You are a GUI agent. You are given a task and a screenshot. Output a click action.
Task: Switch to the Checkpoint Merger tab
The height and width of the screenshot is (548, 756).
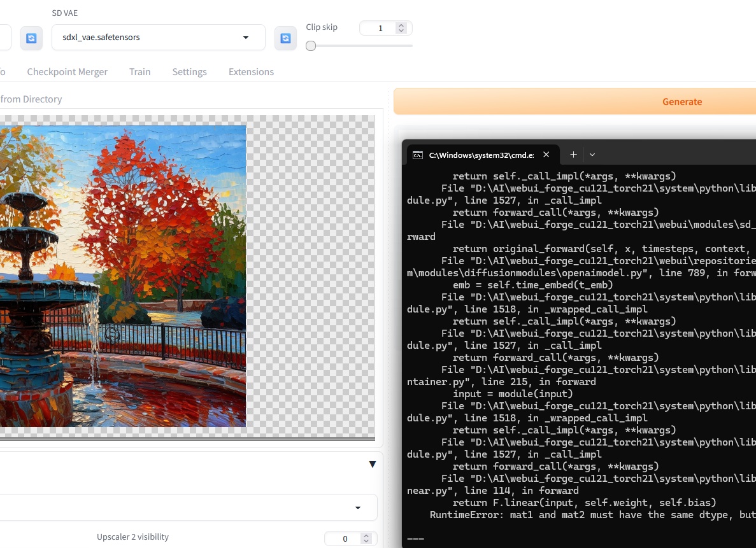point(67,72)
